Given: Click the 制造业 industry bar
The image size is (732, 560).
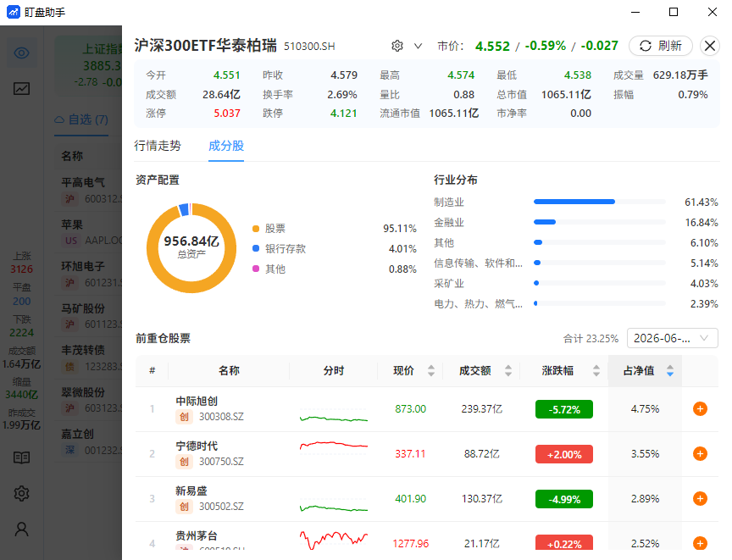Looking at the screenshot, I should tap(600, 202).
